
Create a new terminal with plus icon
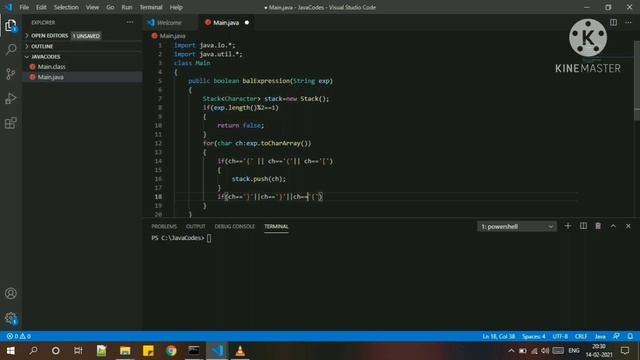tap(568, 226)
